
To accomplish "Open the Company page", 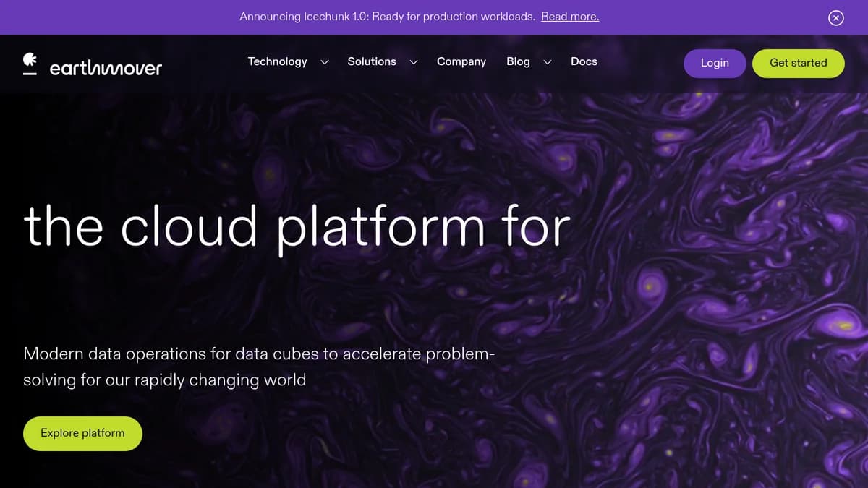I will [461, 62].
